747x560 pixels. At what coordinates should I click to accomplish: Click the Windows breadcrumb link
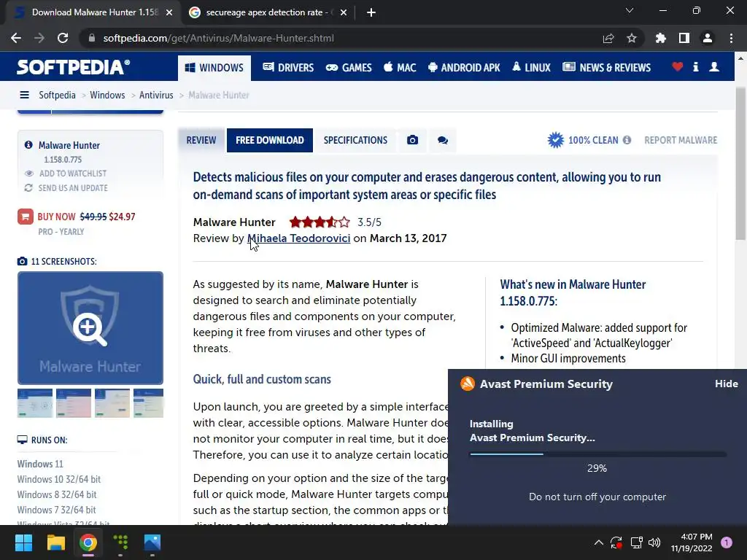click(x=107, y=95)
